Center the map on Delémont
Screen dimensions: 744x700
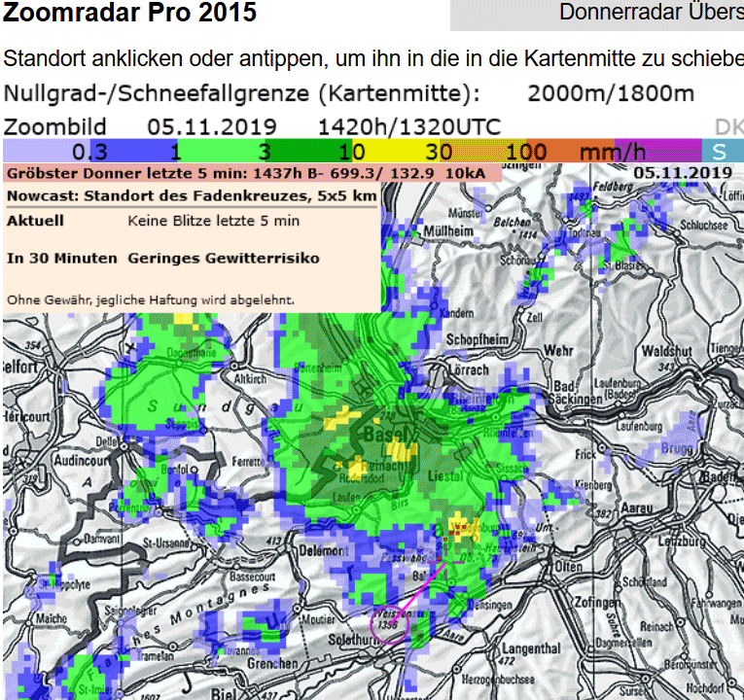click(324, 550)
